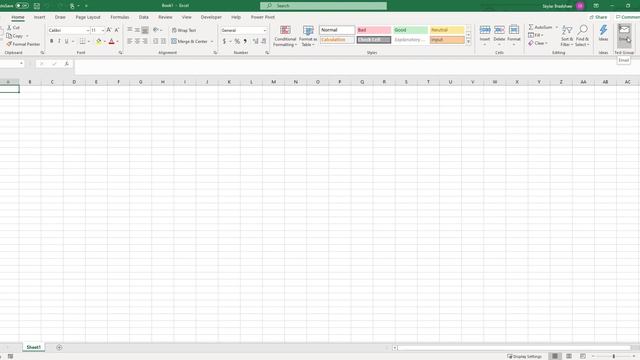Toggle bold formatting
Image resolution: width=640 pixels, height=360 pixels.
[x=51, y=41]
